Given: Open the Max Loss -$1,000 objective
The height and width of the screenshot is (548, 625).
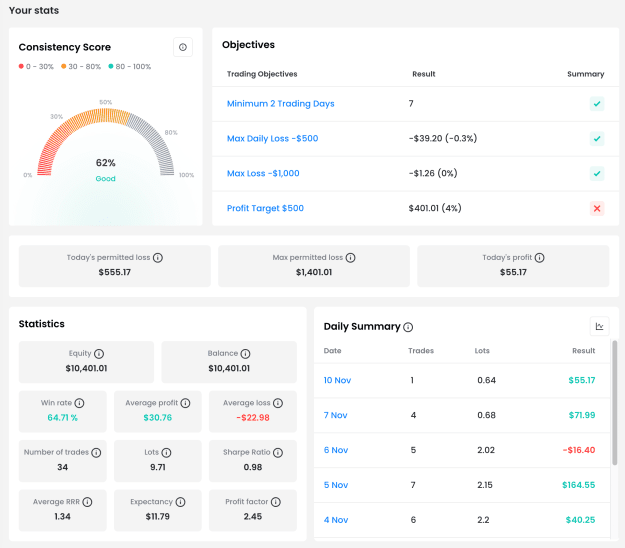Looking at the screenshot, I should coord(263,173).
